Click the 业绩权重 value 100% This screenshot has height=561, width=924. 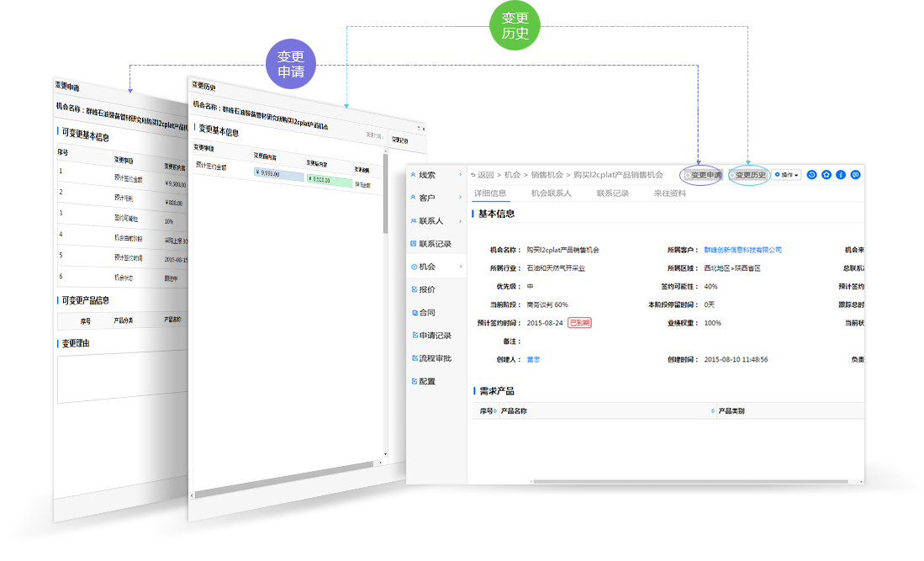point(712,323)
